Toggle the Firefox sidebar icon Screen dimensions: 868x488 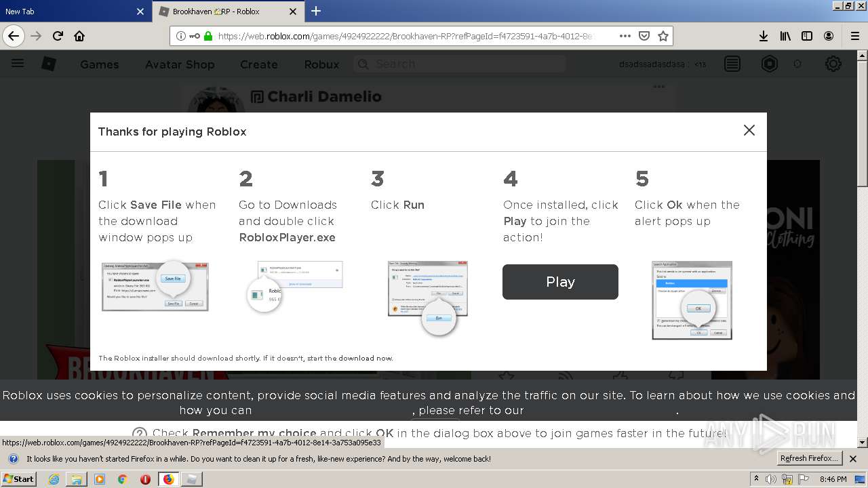[x=807, y=36]
